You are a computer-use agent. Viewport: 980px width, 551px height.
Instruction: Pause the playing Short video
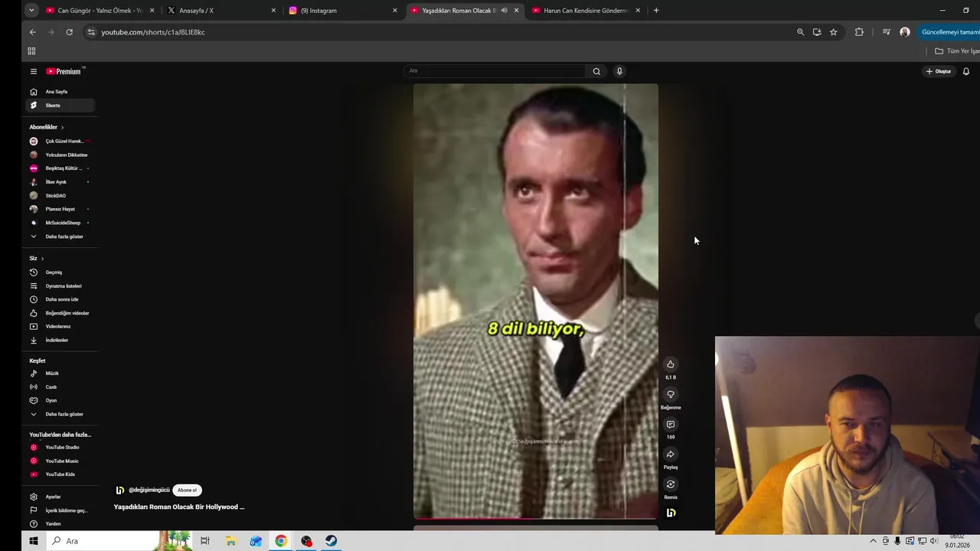point(536,302)
